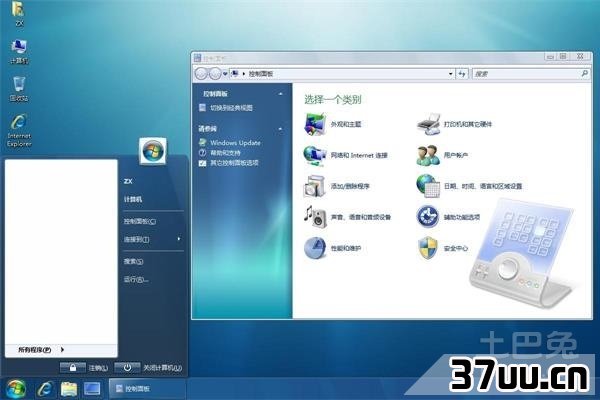600x400 pixels.
Task: Click the show desktop icon in quick launch
Action: tap(92, 389)
